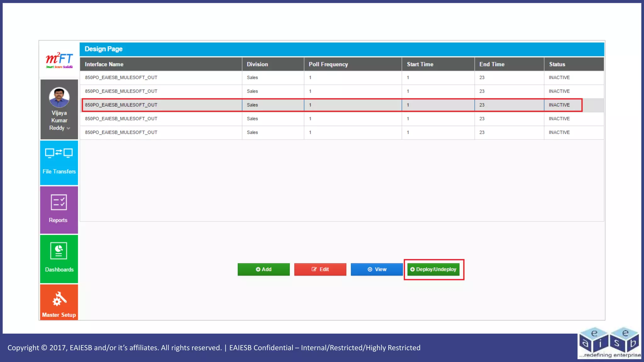Viewport: 644px width, 362px height.
Task: Sort by the Poll Frequency column header
Action: pos(328,64)
